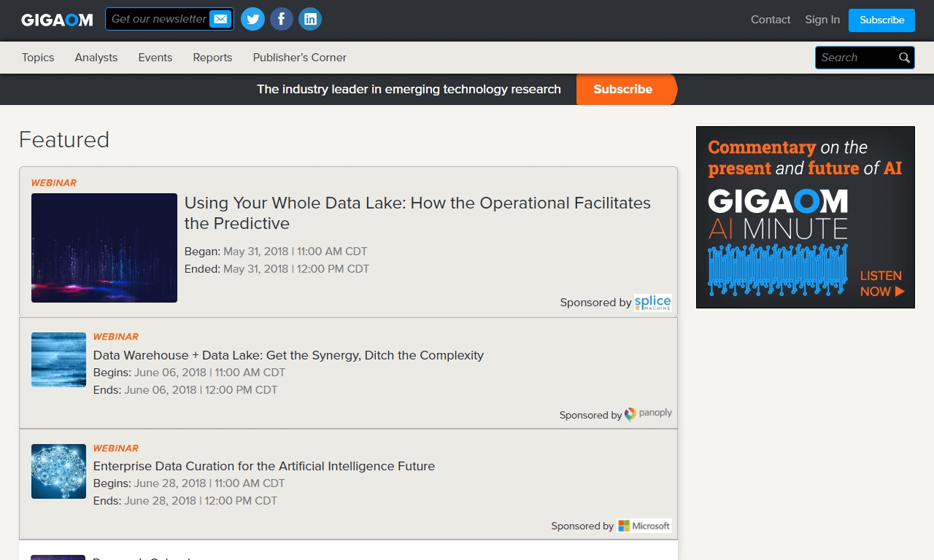This screenshot has height=560, width=934.
Task: Open the Analysts menu
Action: (x=96, y=58)
